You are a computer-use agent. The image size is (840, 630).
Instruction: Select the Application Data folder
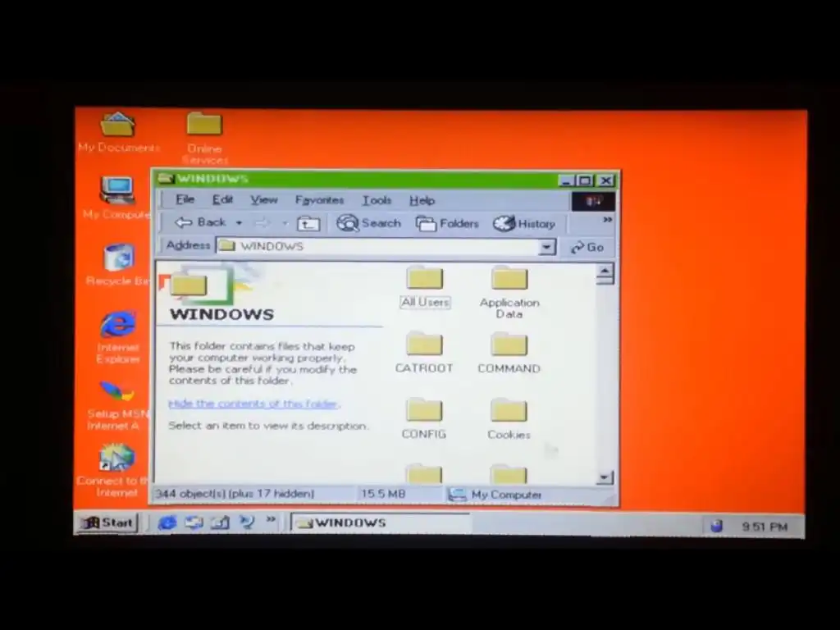509,293
